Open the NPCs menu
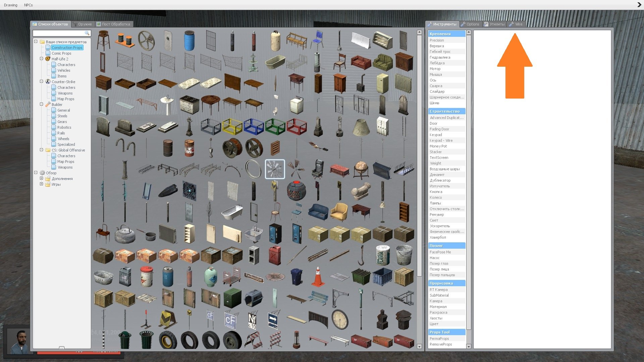644x362 pixels. click(28, 5)
